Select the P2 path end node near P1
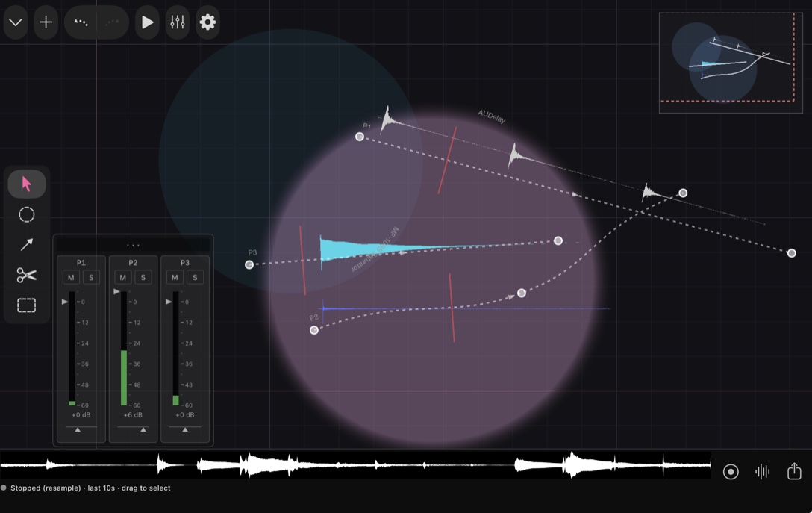This screenshot has width=812, height=513. (683, 193)
